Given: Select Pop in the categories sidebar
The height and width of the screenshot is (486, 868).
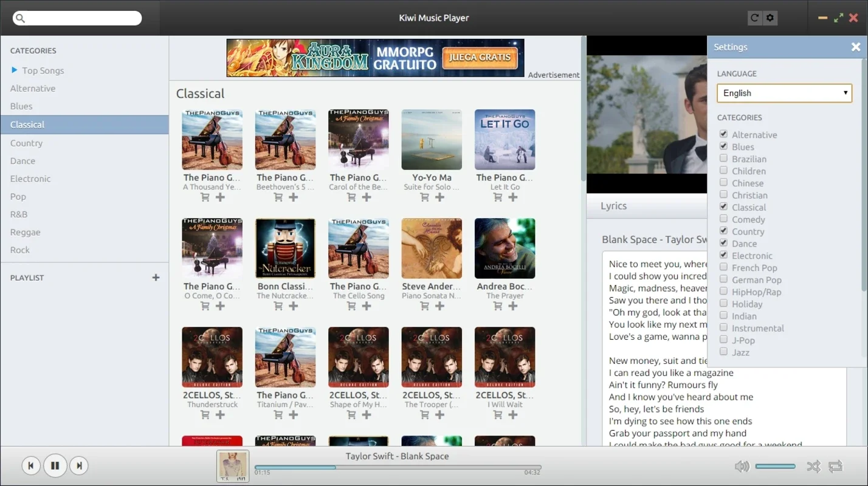Looking at the screenshot, I should [18, 196].
